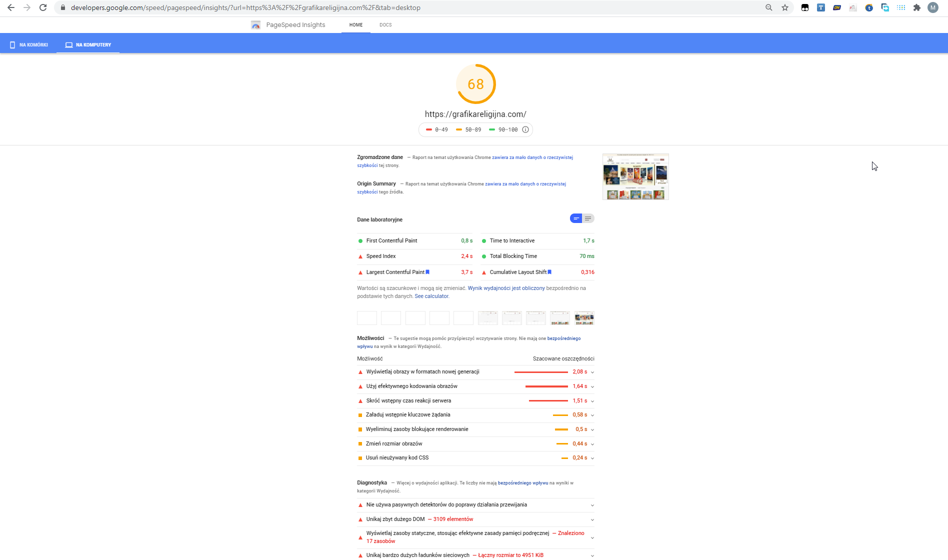
Task: Open the large page screenshot thumbnail
Action: 635,177
